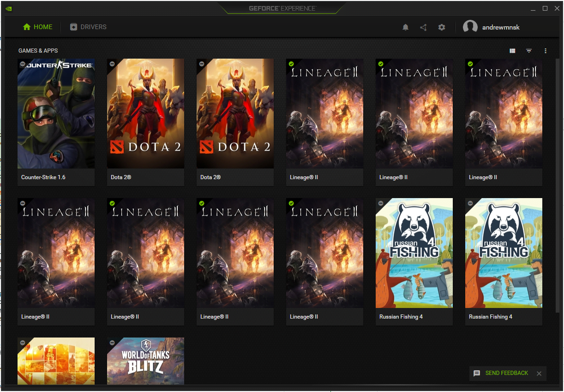Click the SEND FEEDBACK button
The height and width of the screenshot is (392, 564).
(x=502, y=373)
